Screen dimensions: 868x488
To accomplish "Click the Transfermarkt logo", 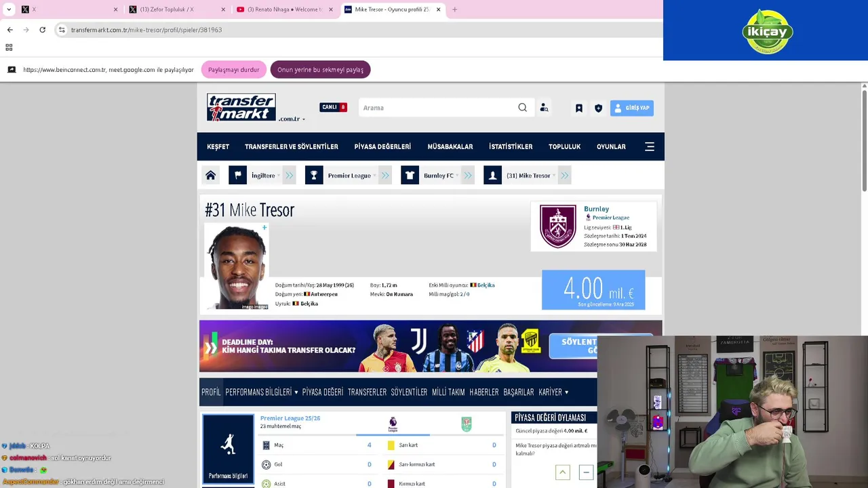I will [241, 107].
